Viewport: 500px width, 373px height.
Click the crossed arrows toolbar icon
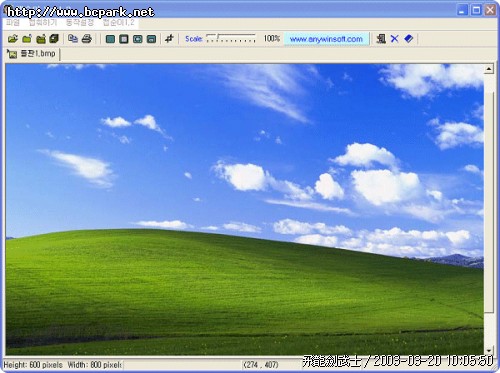[x=169, y=39]
